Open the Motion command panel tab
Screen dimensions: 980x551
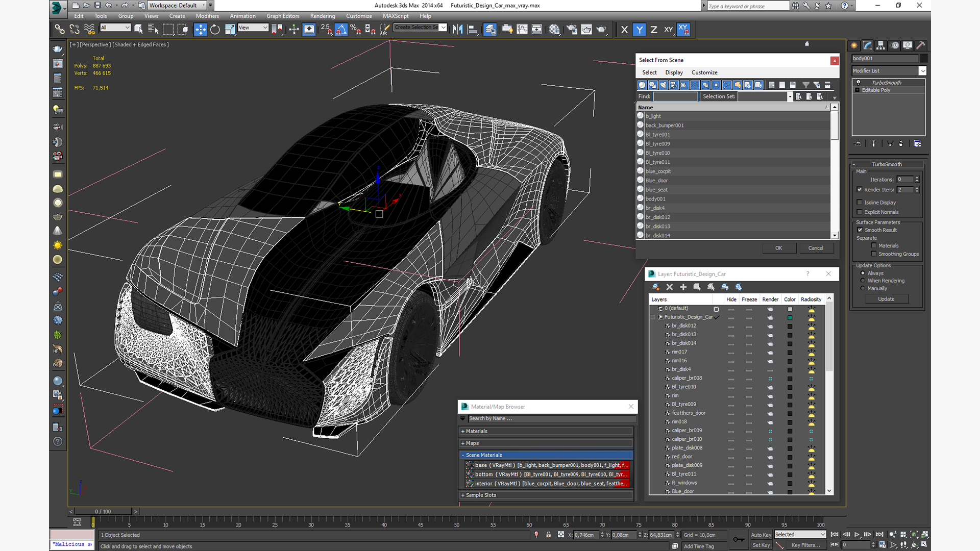point(895,45)
